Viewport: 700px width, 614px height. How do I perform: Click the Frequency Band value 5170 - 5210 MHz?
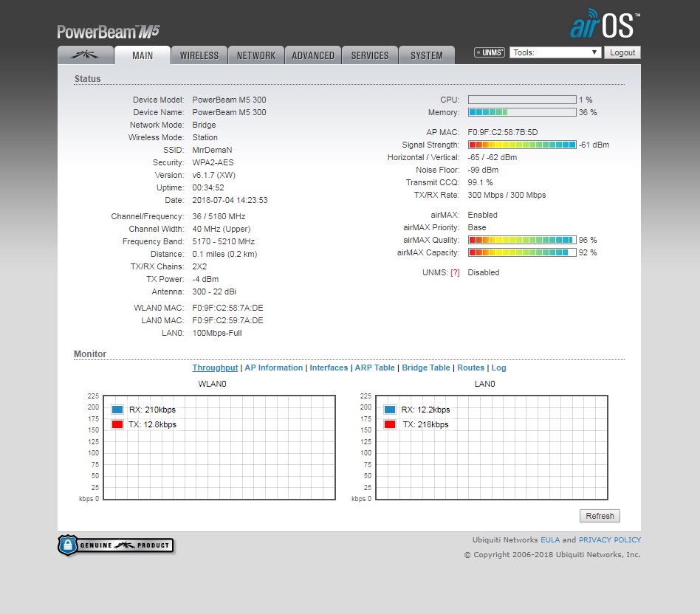(224, 241)
